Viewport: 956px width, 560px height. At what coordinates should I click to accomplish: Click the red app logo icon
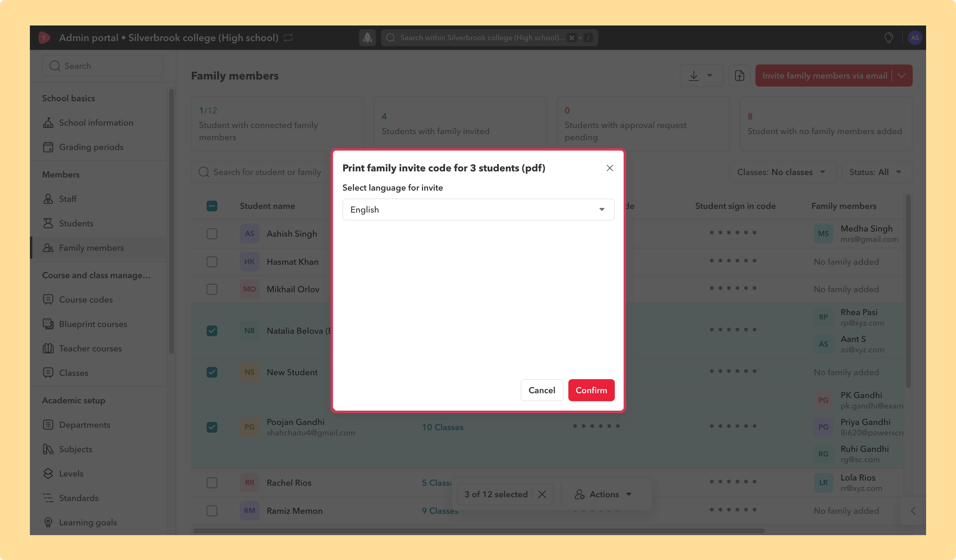[44, 37]
